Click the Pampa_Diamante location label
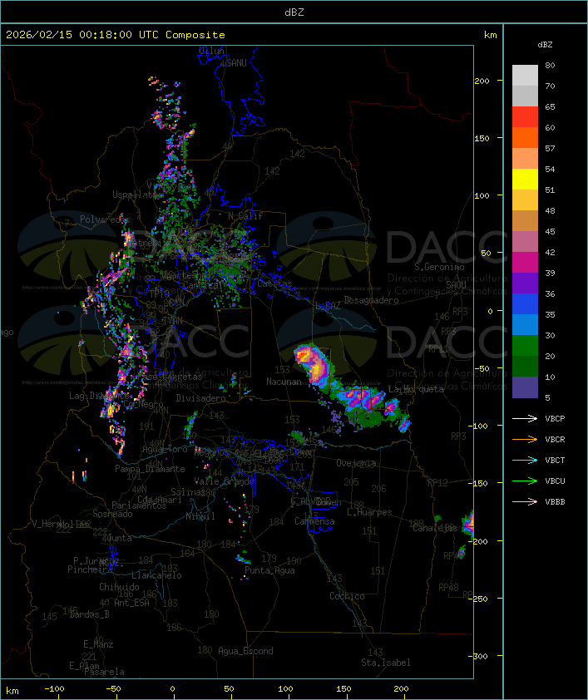The width and height of the screenshot is (588, 700). (x=150, y=469)
